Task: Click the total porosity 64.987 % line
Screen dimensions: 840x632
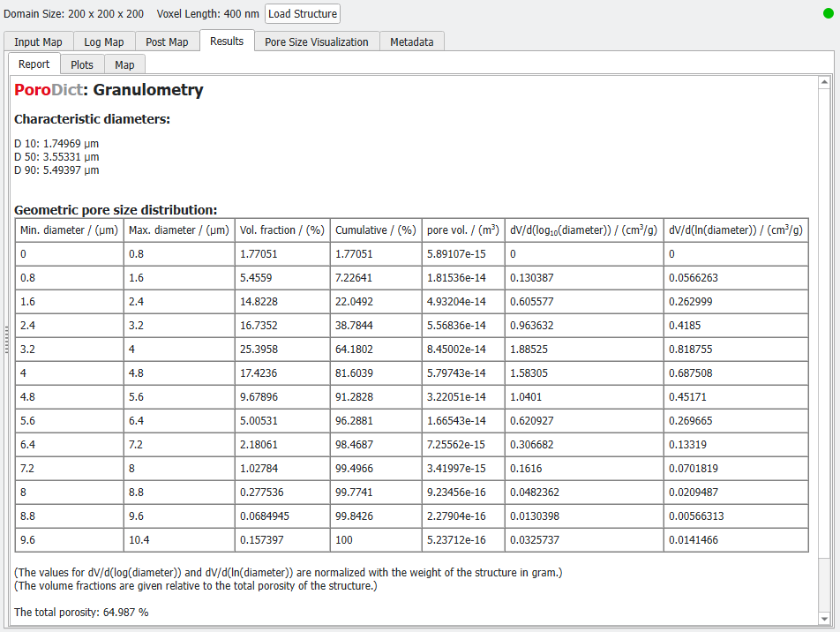Action: point(81,613)
